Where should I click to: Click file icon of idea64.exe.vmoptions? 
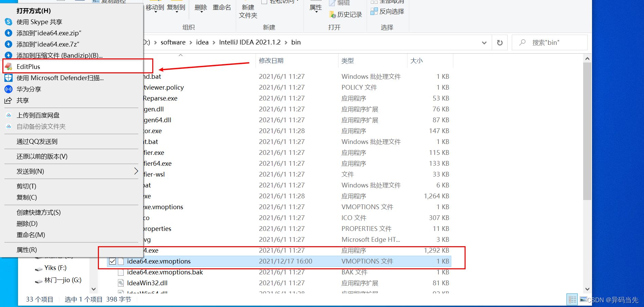121,261
